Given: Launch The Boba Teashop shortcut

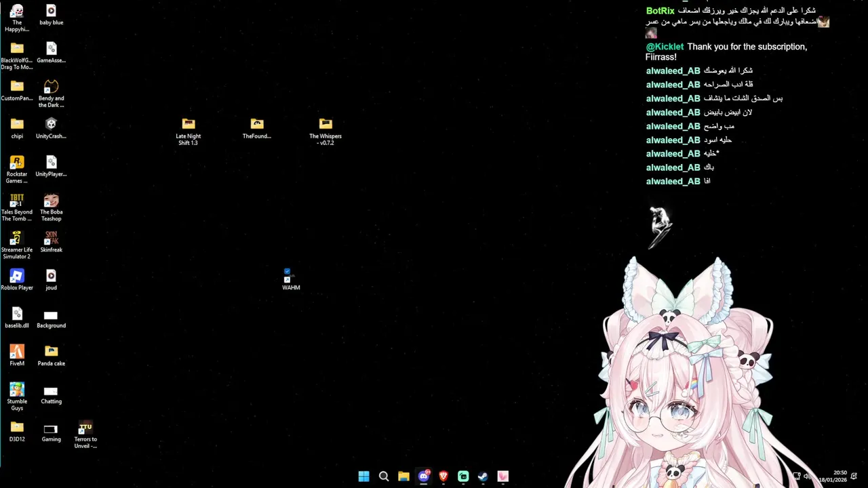Looking at the screenshot, I should click(x=51, y=208).
